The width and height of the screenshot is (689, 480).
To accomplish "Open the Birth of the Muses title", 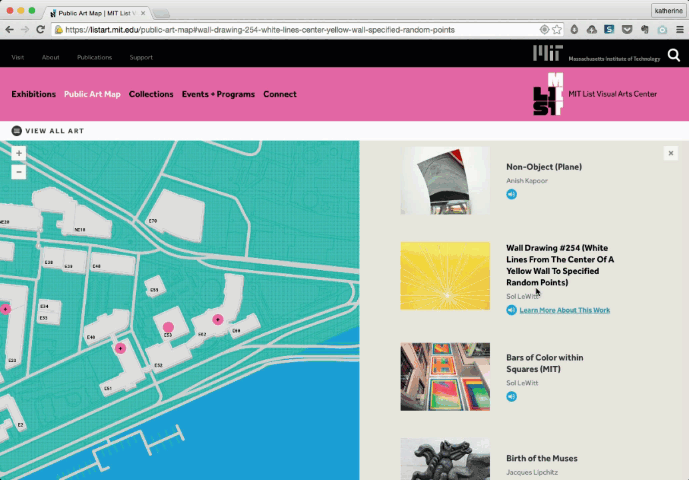I will point(542,458).
